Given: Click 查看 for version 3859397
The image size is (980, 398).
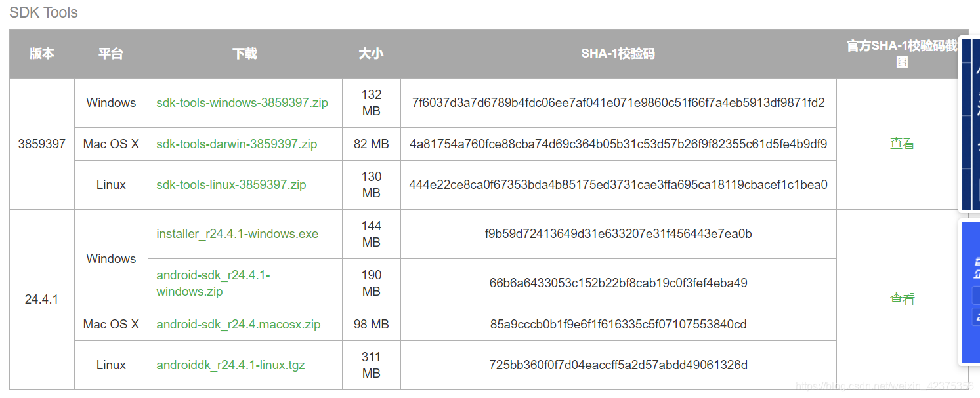Looking at the screenshot, I should (x=903, y=144).
